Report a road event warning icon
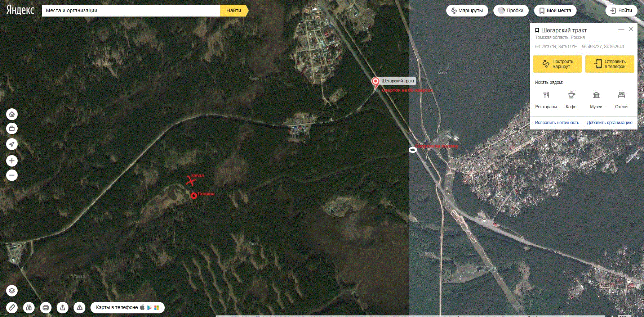Screen dimensions: 644x317 (80, 308)
